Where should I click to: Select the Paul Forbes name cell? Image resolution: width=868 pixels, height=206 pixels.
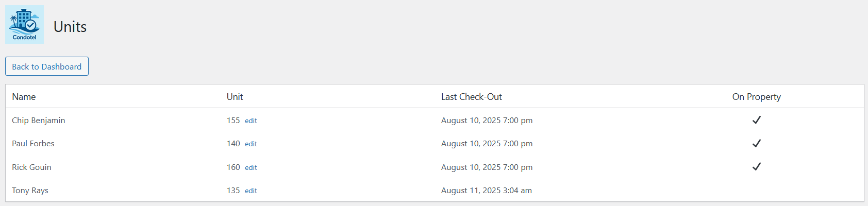click(33, 144)
